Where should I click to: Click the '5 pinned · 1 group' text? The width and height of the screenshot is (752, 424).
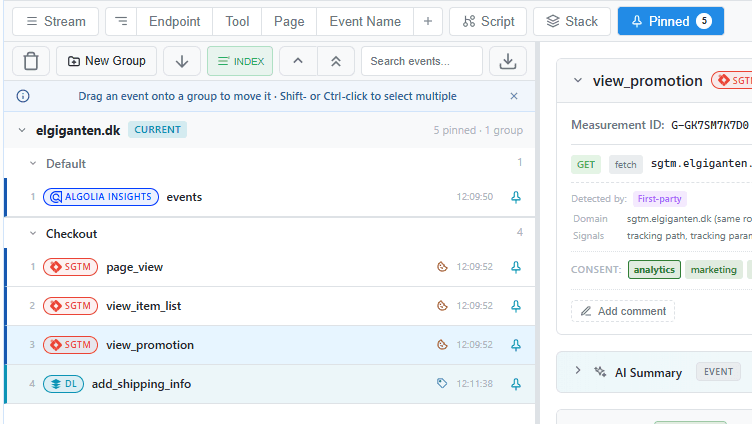pos(478,130)
